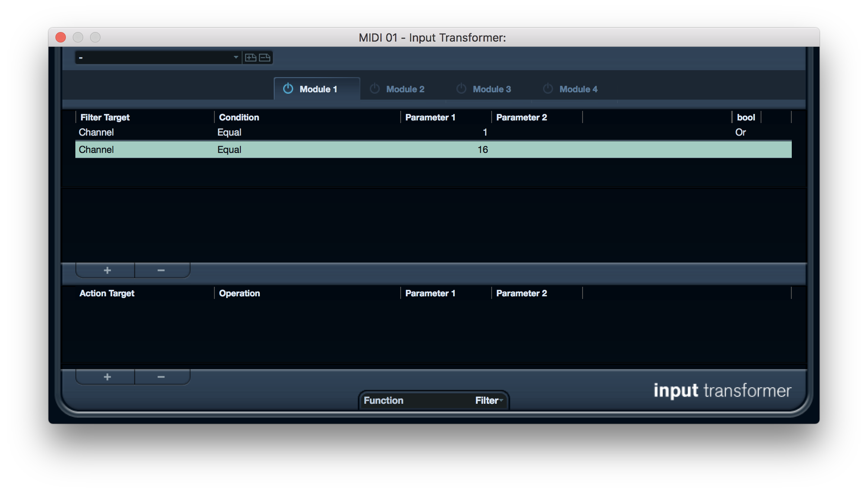This screenshot has width=868, height=493.
Task: Click the store preset icon
Action: click(251, 58)
